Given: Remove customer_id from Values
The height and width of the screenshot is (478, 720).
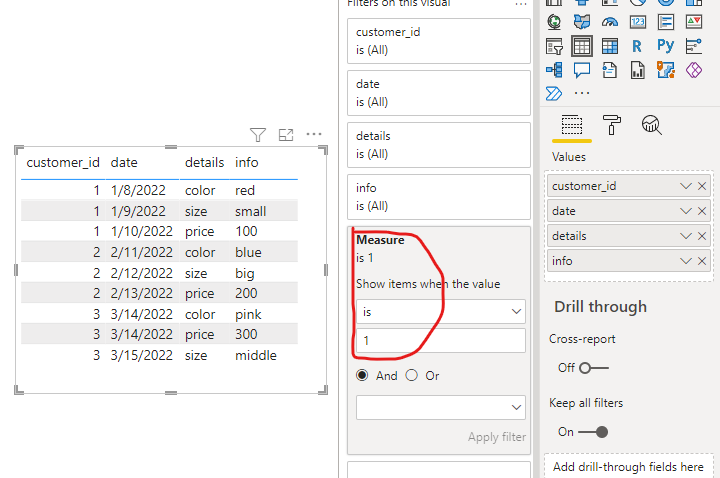Looking at the screenshot, I should coord(702,186).
